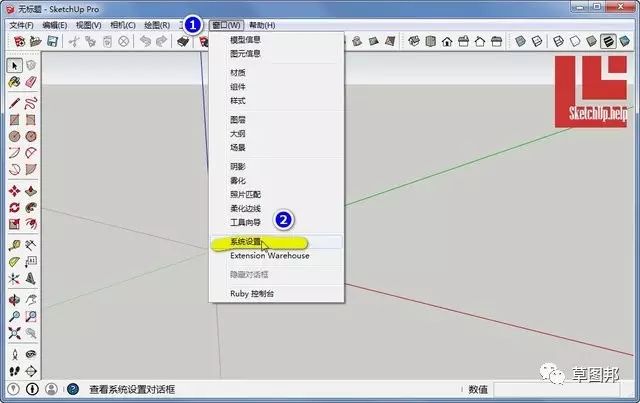Viewport: 640px width, 403px height.
Task: Click the geo-location status bar icon
Action: [x=13, y=389]
